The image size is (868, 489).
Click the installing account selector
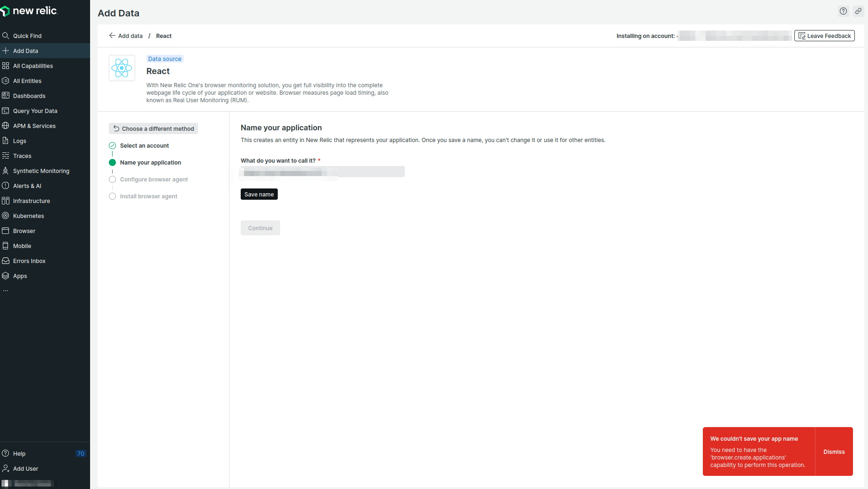pos(734,36)
